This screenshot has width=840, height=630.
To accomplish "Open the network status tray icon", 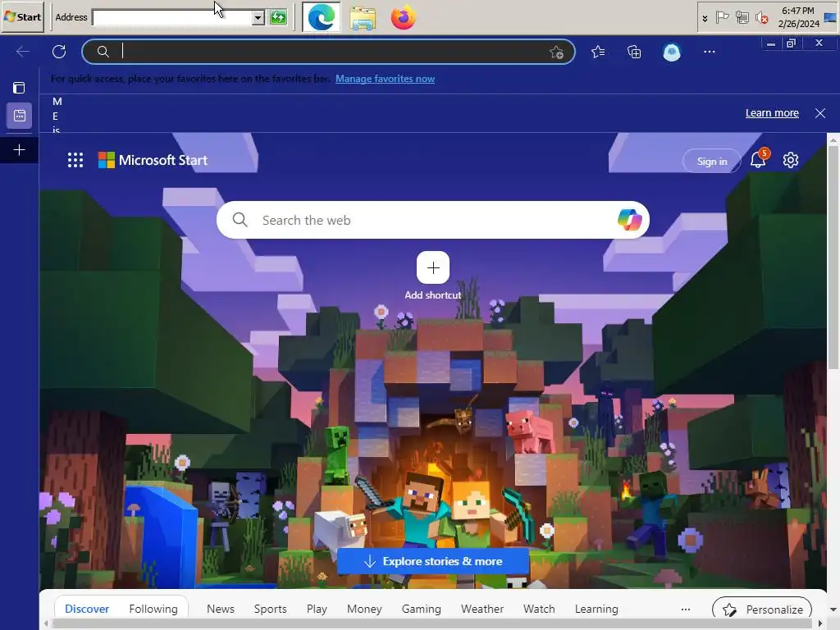I will tap(742, 18).
